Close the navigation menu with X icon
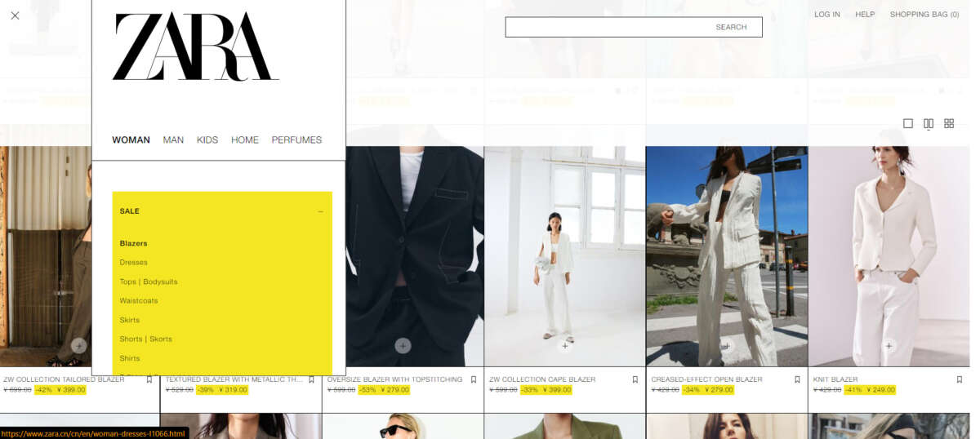 (x=15, y=16)
